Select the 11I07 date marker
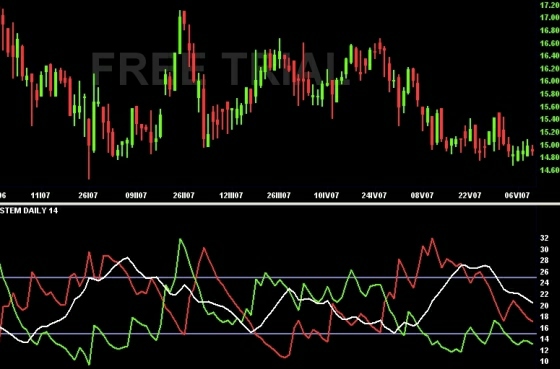Image resolution: width=560 pixels, height=369 pixels. click(x=40, y=195)
